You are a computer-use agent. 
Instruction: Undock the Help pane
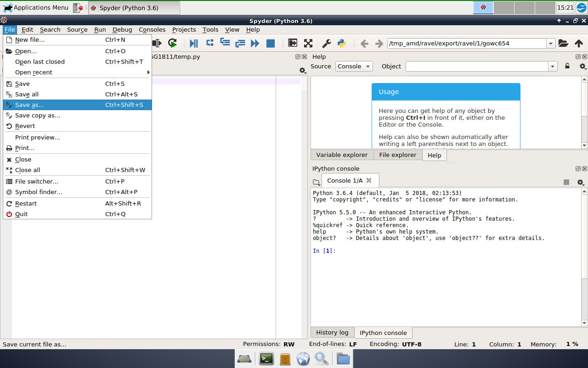pos(578,56)
